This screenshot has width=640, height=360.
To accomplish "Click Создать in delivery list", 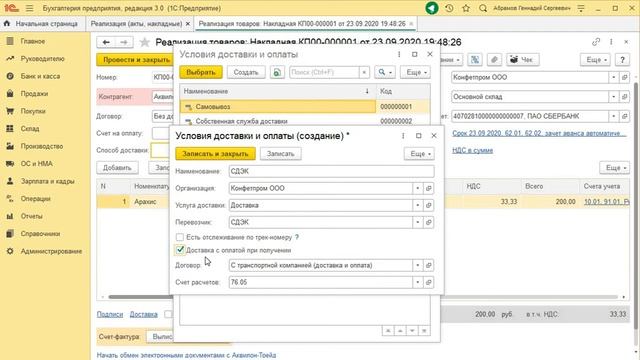I will (x=246, y=72).
